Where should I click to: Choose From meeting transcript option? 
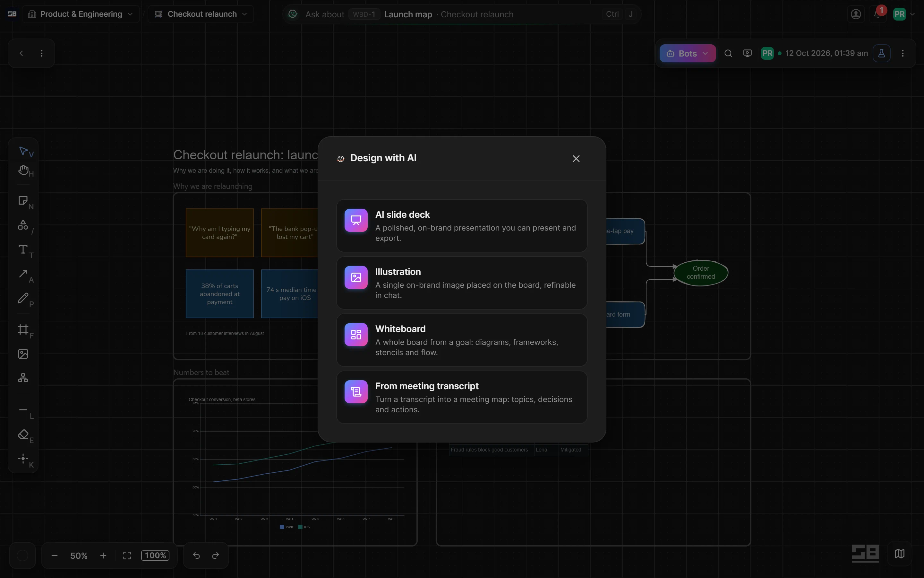[x=462, y=397]
